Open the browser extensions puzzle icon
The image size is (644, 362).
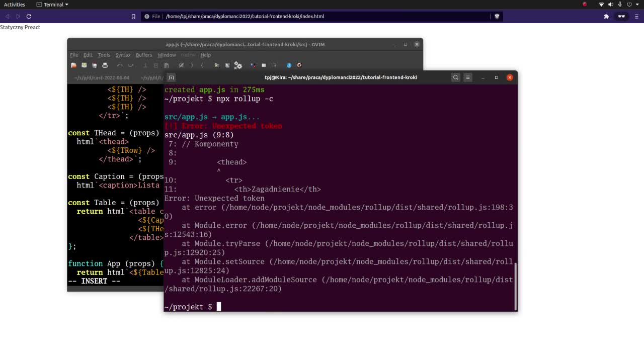tap(606, 16)
